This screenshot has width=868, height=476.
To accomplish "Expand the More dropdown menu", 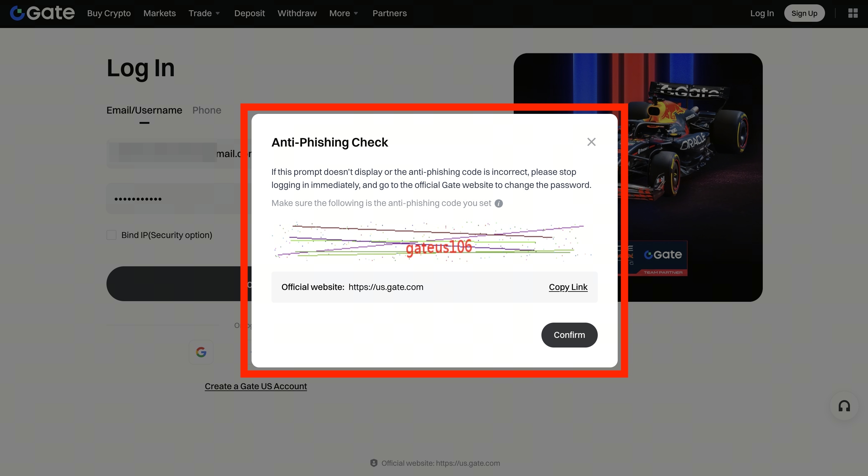I will coord(343,13).
